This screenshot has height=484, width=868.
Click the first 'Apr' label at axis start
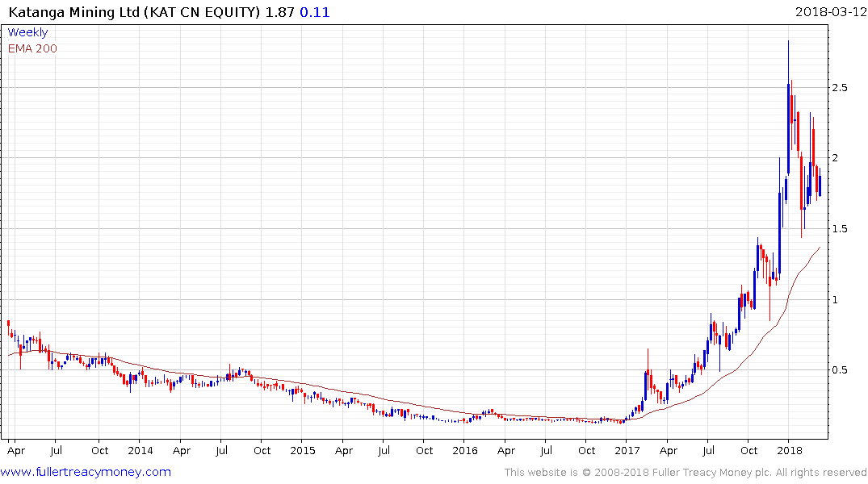click(x=16, y=451)
